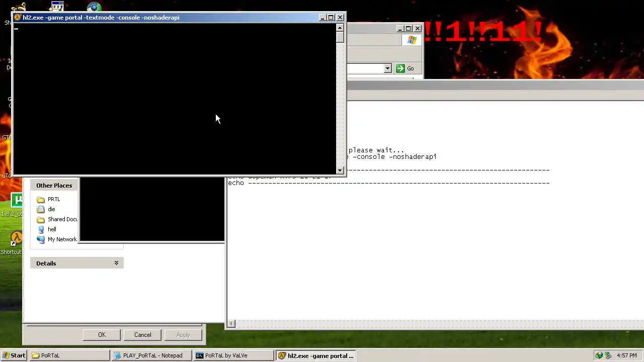Minimize the Explorer window behind the console
This screenshot has width=644, height=362.
tap(400, 29)
